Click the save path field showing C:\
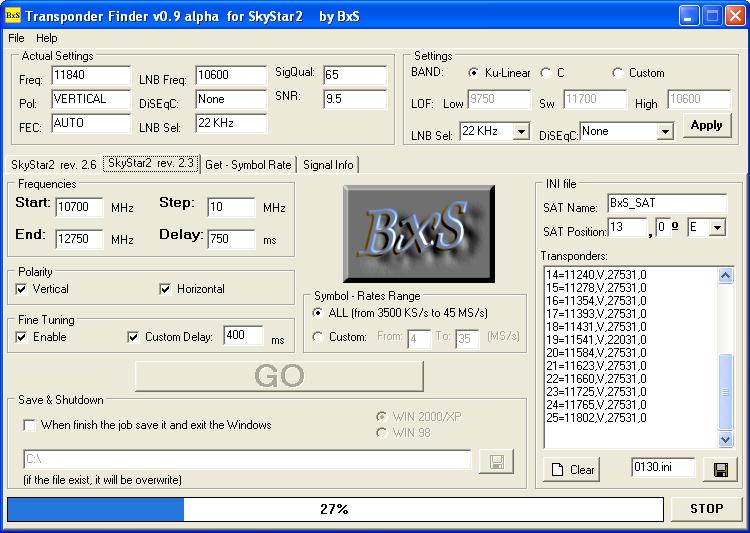This screenshot has width=750, height=533. 247,459
